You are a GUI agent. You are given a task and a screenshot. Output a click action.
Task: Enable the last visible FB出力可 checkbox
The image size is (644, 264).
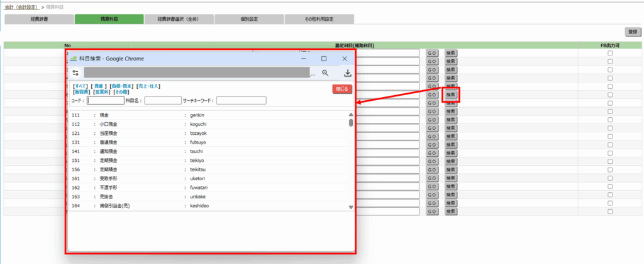click(x=610, y=210)
